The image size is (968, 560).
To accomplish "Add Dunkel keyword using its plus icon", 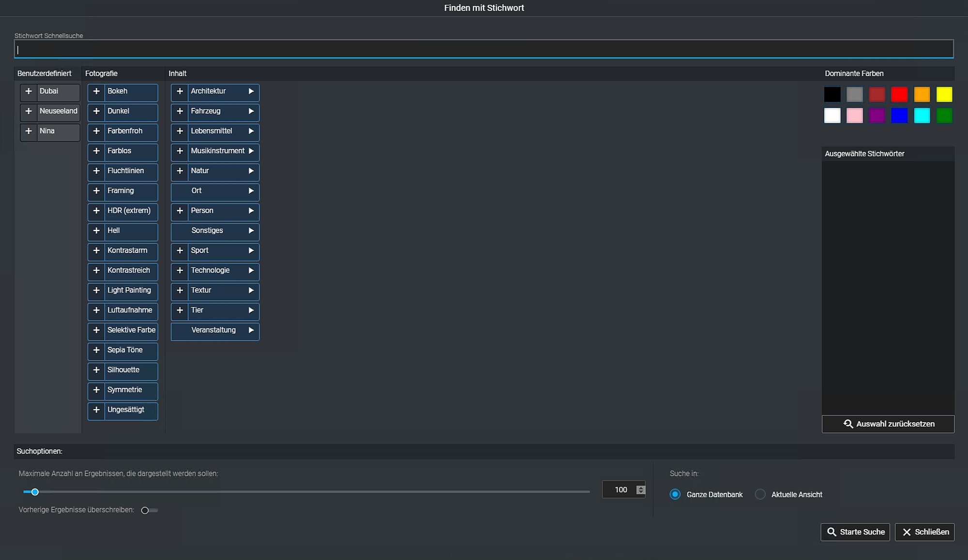I will [96, 111].
